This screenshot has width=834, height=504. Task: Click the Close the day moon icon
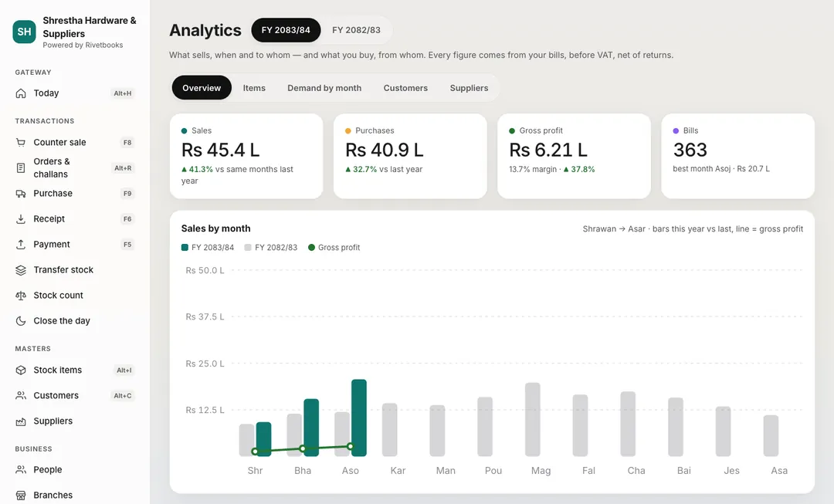[21, 321]
